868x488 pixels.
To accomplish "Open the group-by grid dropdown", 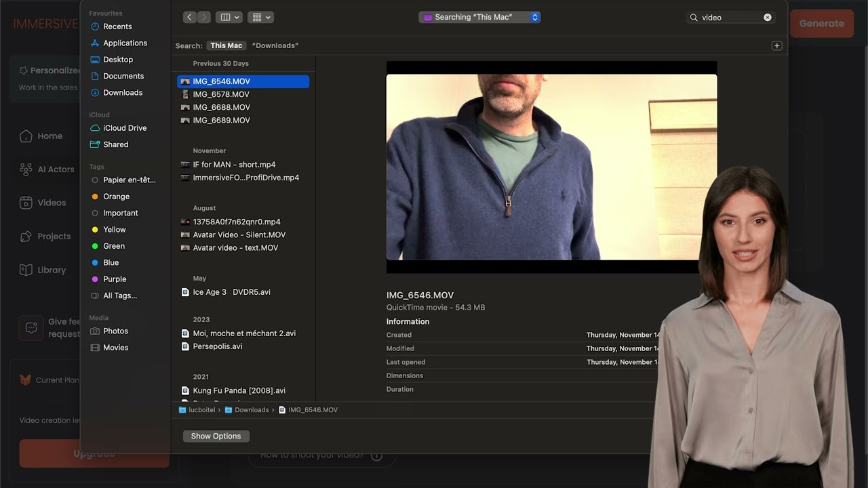I will pyautogui.click(x=260, y=18).
